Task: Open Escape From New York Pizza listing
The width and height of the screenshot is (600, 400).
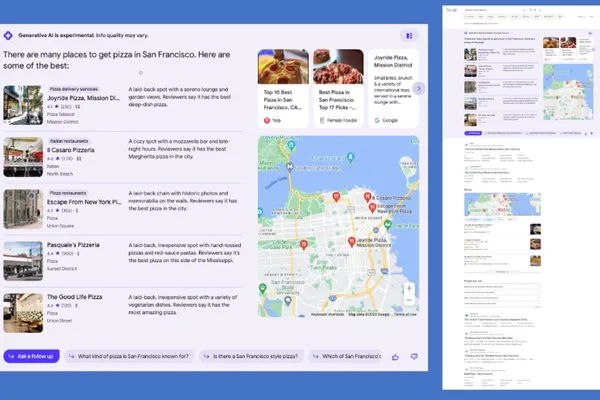Action: (84, 202)
